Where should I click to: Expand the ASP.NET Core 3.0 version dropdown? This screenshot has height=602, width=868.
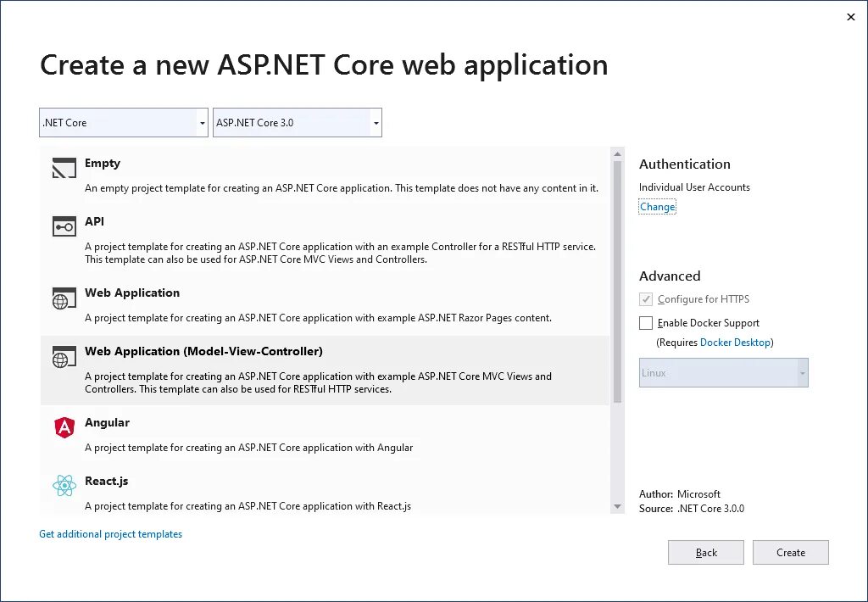(297, 123)
